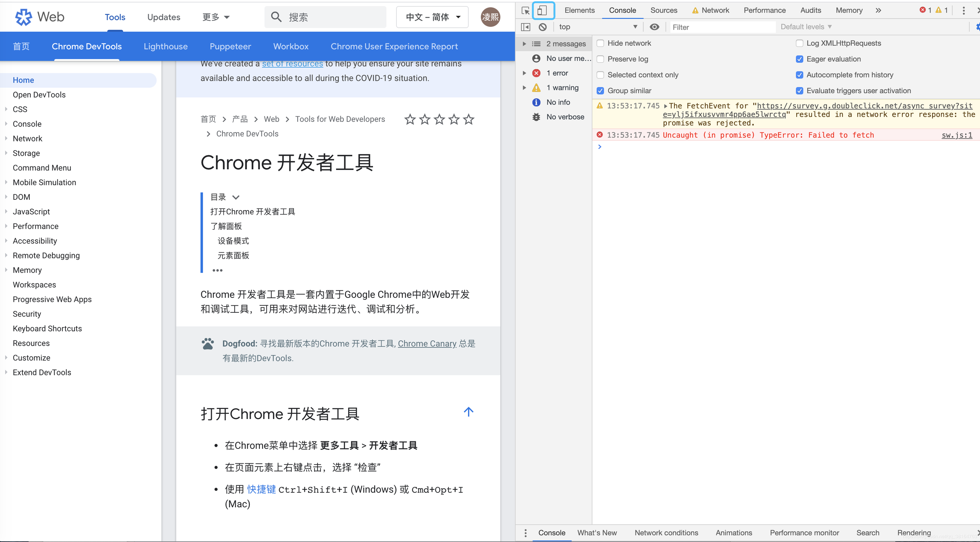The height and width of the screenshot is (542, 980).
Task: Expand the 2 messages group
Action: 524,44
